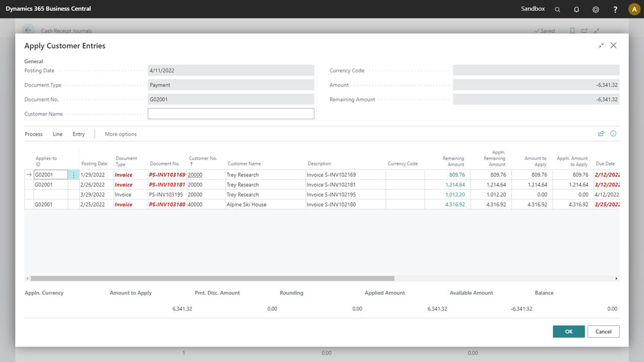Open the Line menu

(x=57, y=134)
